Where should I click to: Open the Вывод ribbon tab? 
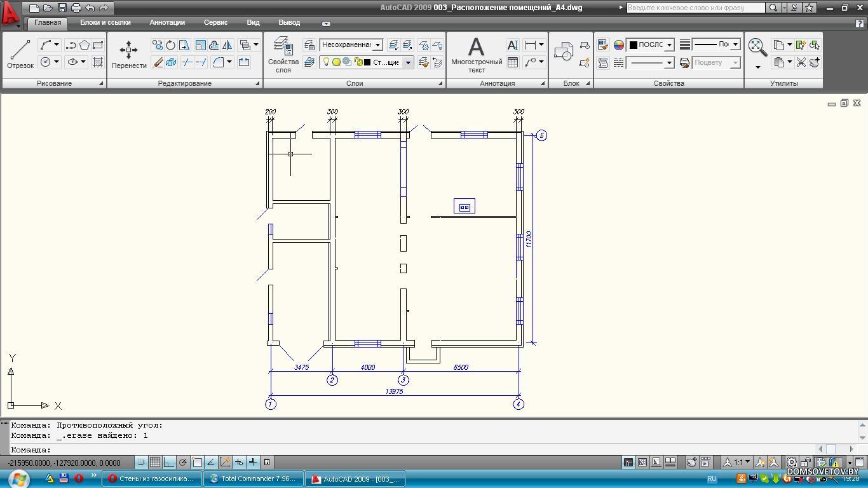click(289, 22)
